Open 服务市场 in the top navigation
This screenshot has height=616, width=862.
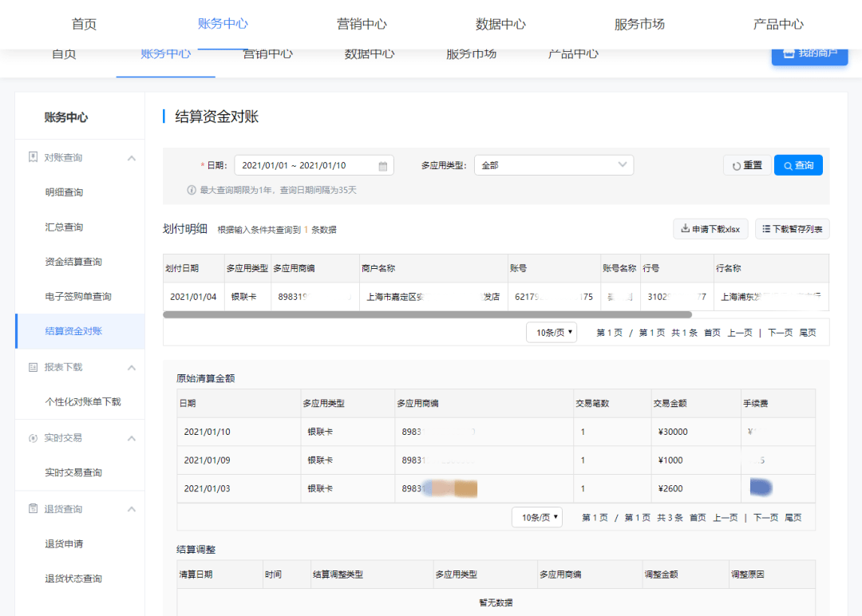(x=639, y=24)
